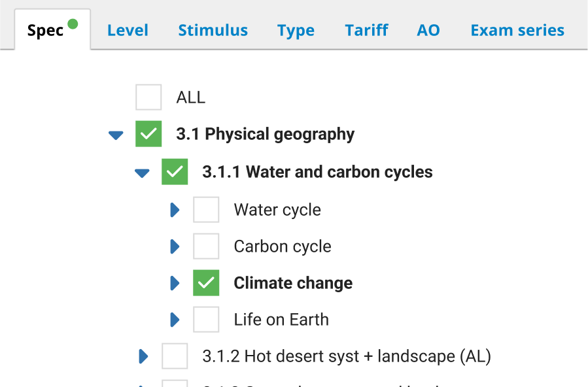Check the 3.1.2 Hot desert checkbox
This screenshot has width=588, height=387.
(x=175, y=356)
